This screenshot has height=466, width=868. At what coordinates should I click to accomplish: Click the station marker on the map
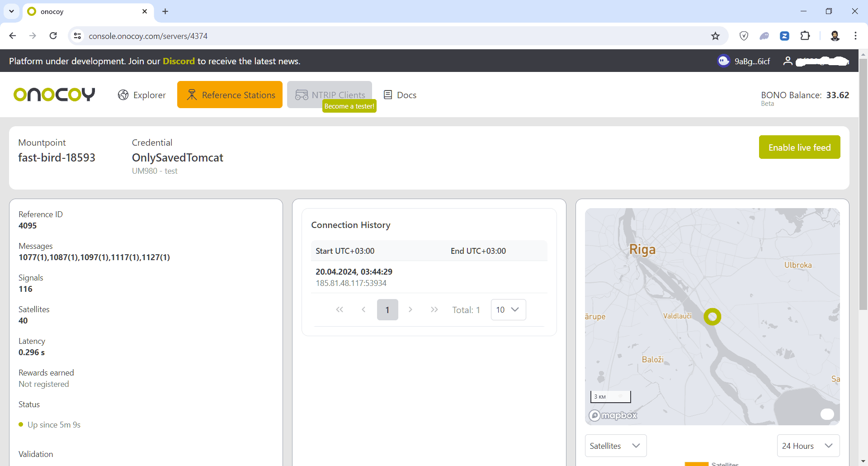712,317
